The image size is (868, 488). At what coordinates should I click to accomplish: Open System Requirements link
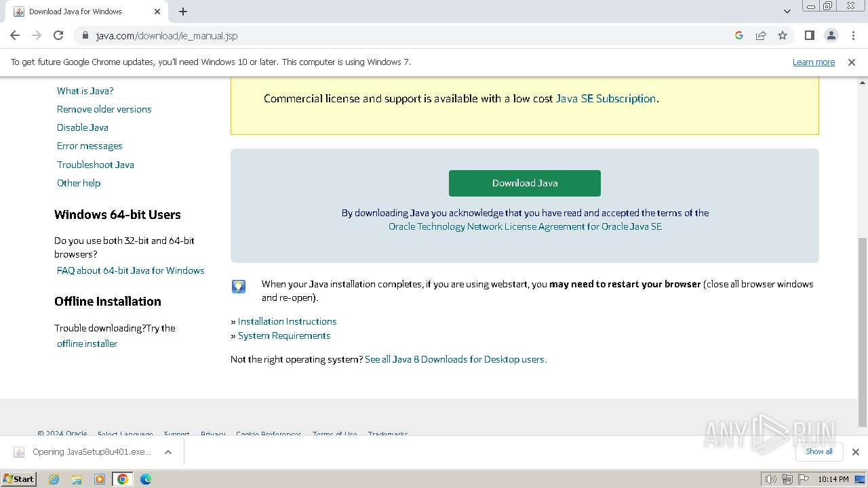[x=284, y=335]
